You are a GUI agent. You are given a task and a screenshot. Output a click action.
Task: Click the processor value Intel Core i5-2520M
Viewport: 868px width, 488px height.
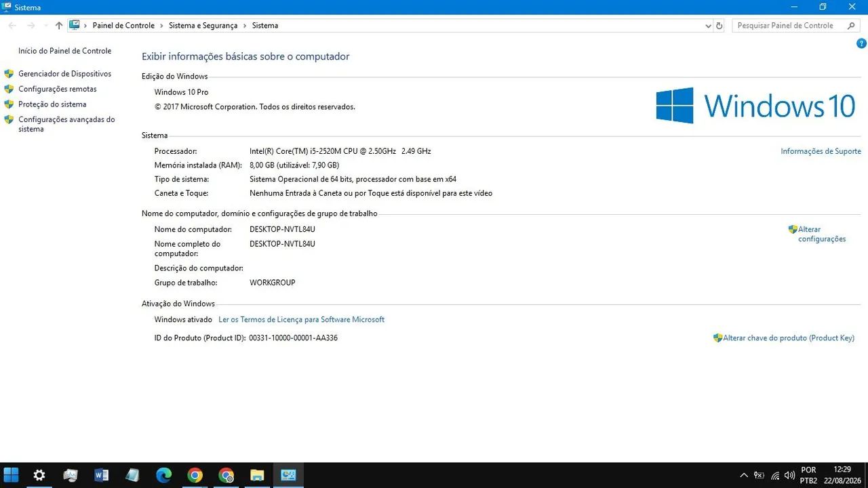(x=340, y=151)
